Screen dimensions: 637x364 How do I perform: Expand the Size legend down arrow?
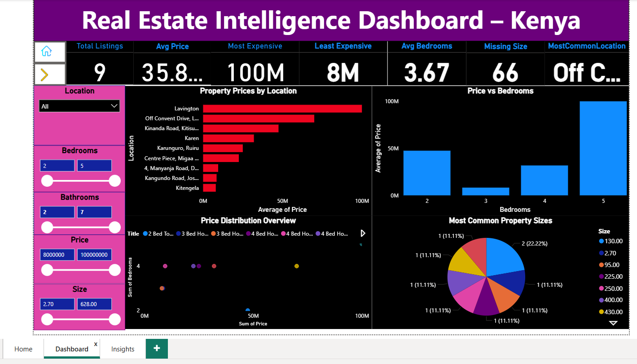[613, 323]
